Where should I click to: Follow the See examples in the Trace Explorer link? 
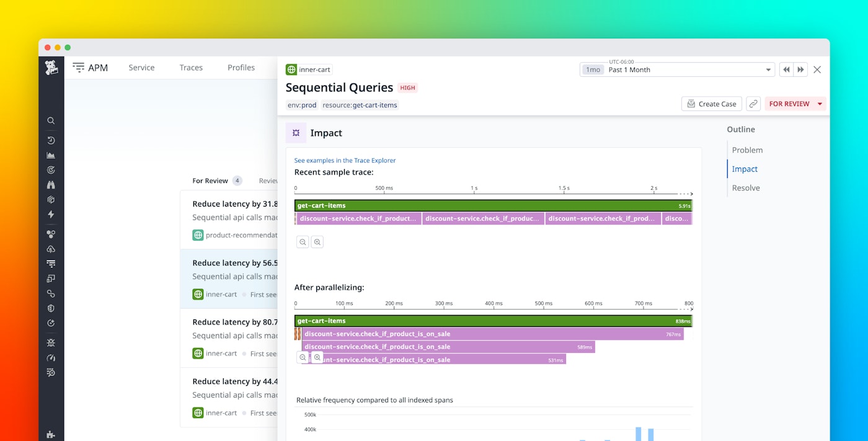click(345, 160)
